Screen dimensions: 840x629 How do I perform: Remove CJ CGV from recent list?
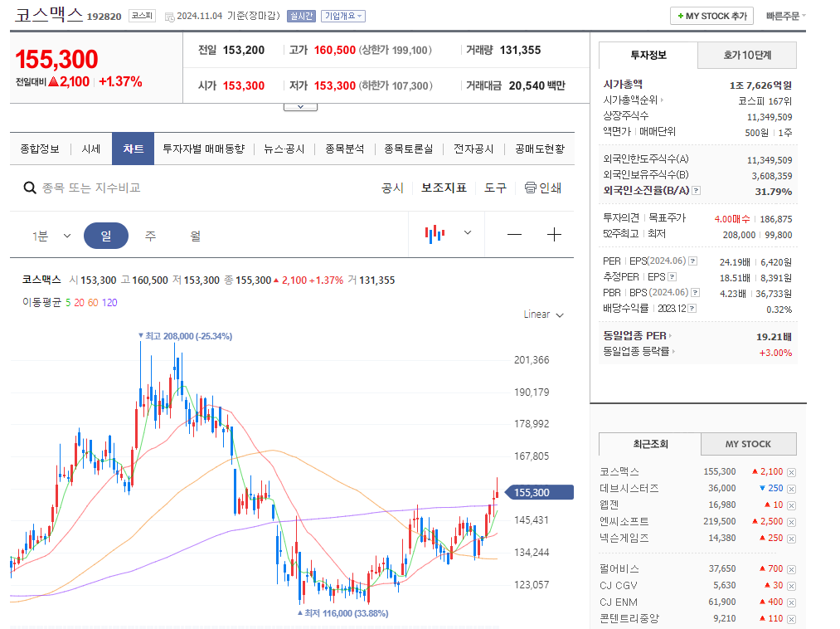pos(791,586)
